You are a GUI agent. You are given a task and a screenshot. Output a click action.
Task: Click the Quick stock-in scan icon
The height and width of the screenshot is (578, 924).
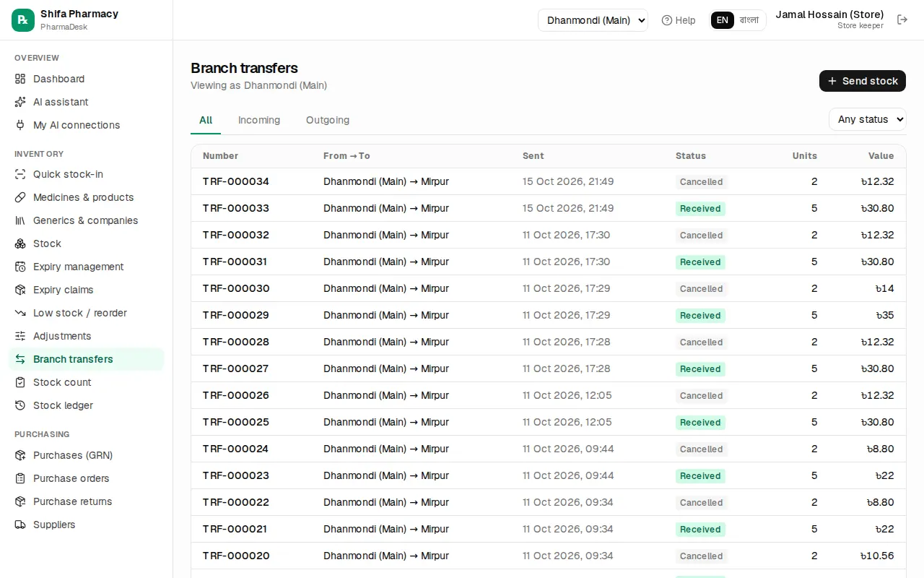click(x=20, y=174)
